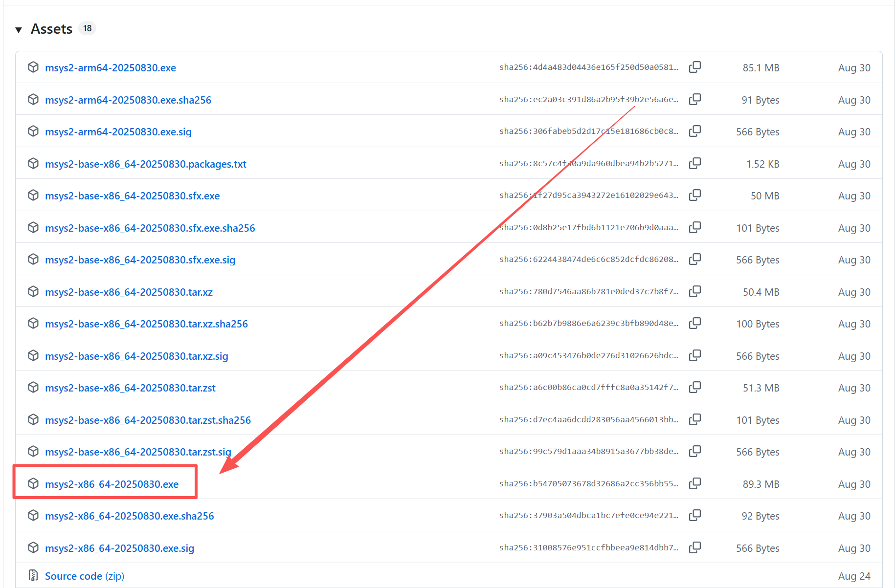This screenshot has width=895, height=588.
Task: Copy hash for msys2-x86_64-20250830.exe
Action: [x=695, y=483]
